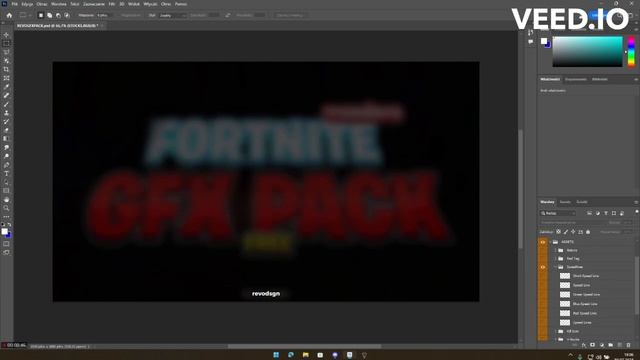Click the Home icon in options bar
Viewport: 640px width, 360px height.
click(x=9, y=15)
